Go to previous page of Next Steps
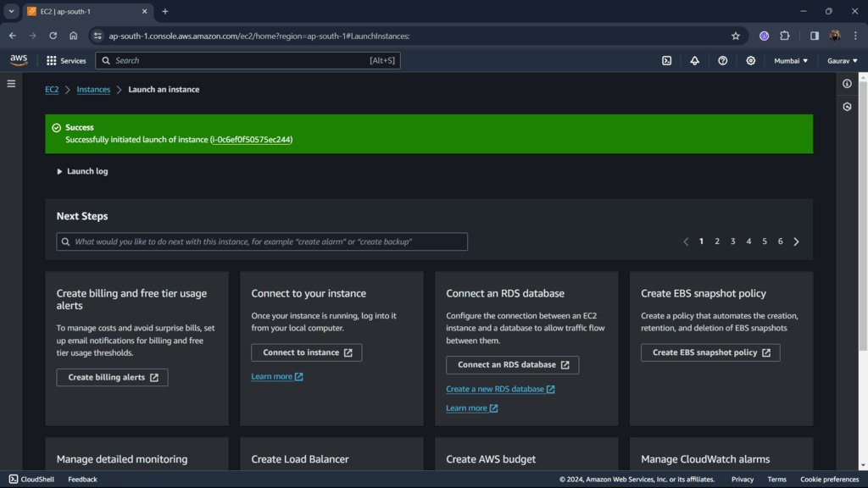 tap(686, 241)
